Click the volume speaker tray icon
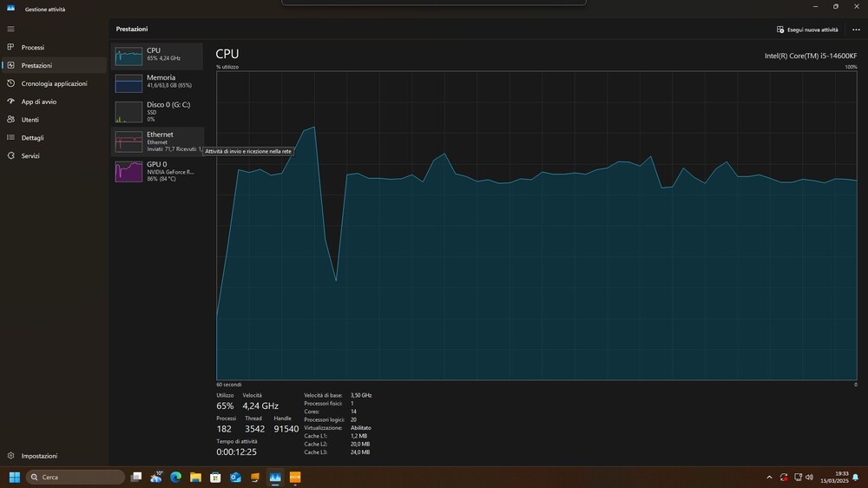The image size is (868, 488). [809, 477]
